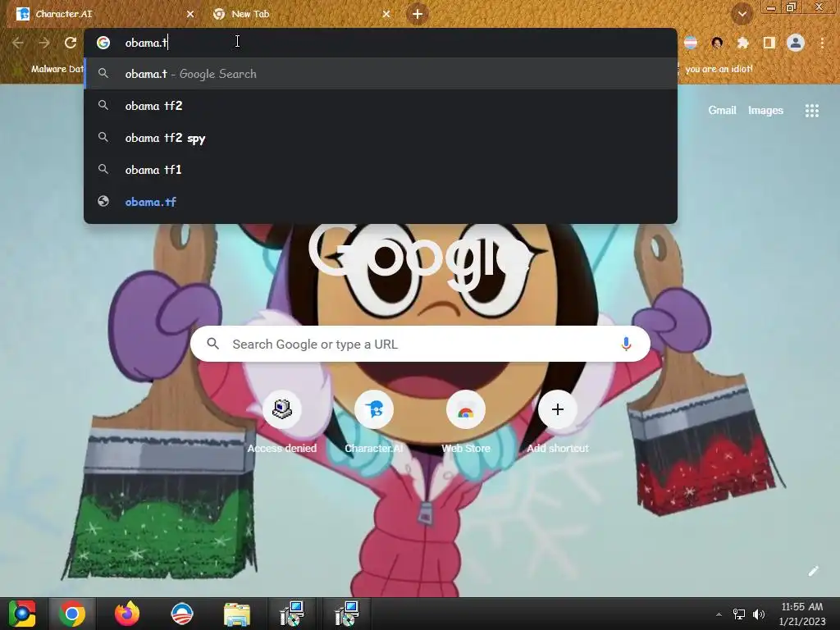Open the Extensions puzzle piece menu
This screenshot has height=630, width=840.
pos(743,43)
